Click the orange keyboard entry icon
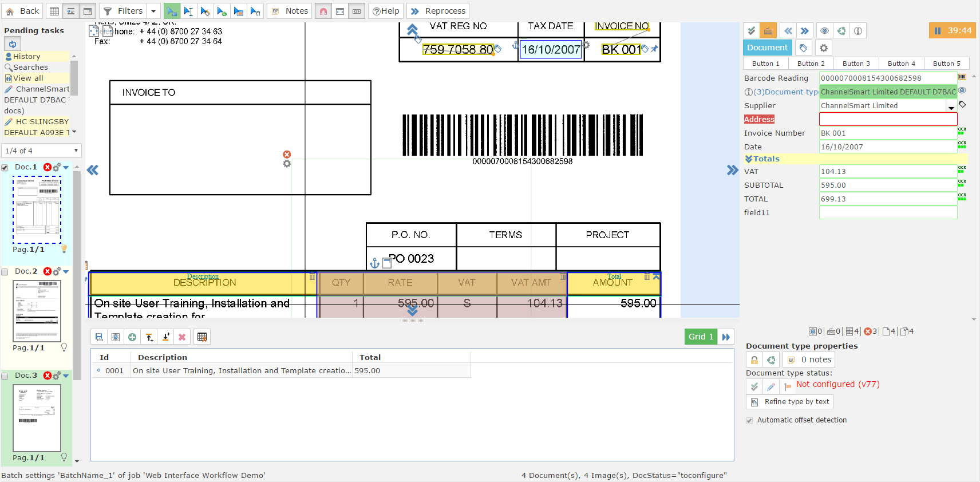Viewport: 980px width, 482px height. click(x=768, y=31)
